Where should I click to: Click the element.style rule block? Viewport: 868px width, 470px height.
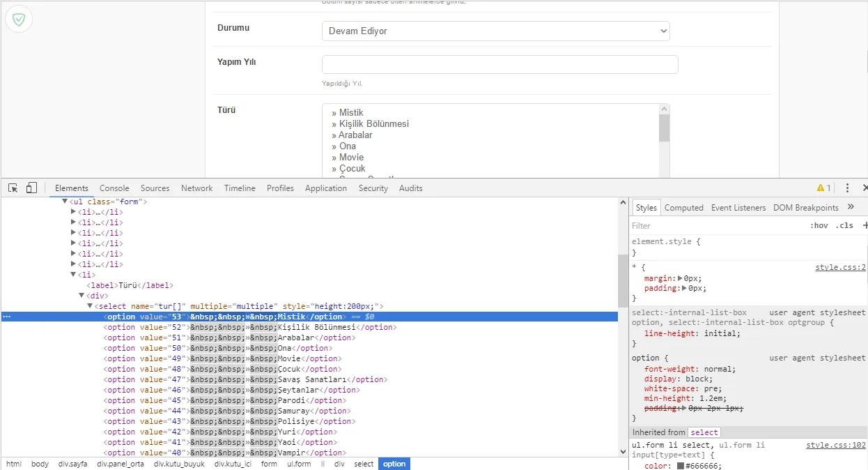click(748, 247)
